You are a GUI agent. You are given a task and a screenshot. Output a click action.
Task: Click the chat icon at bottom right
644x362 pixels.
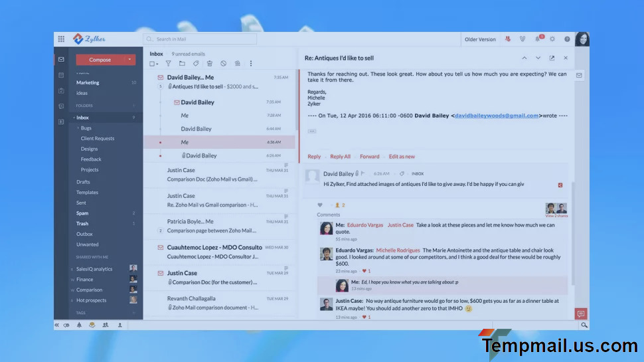581,314
